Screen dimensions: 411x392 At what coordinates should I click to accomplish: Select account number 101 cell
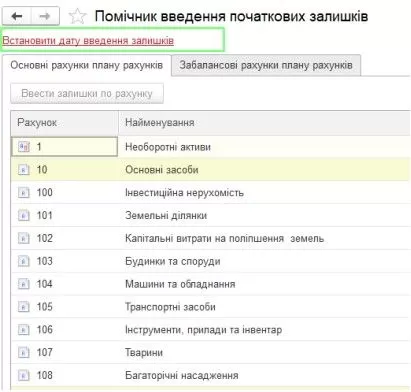point(65,215)
